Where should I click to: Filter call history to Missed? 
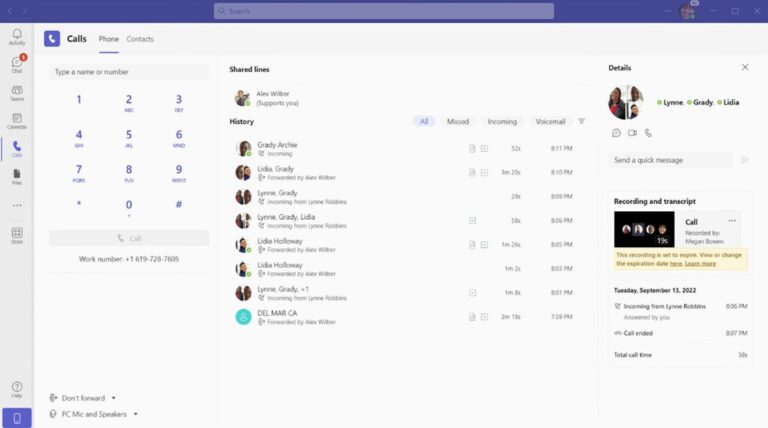(458, 121)
